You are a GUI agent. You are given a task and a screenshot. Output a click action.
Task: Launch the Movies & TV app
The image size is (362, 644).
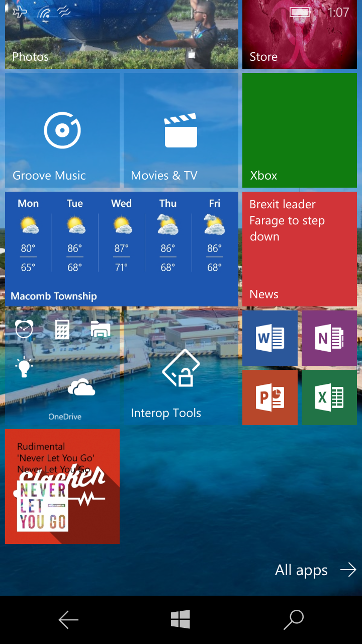[x=180, y=131]
